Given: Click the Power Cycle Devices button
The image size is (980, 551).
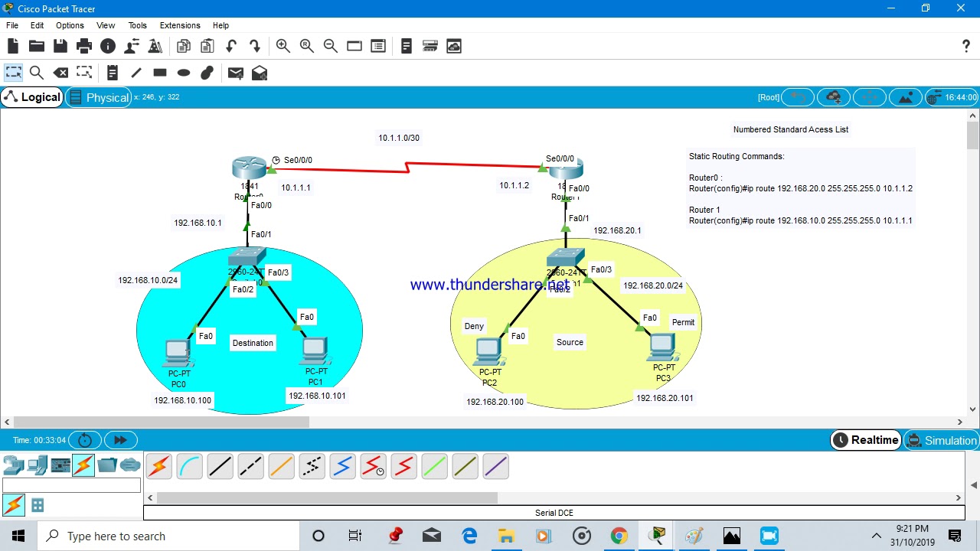Looking at the screenshot, I should (x=85, y=440).
